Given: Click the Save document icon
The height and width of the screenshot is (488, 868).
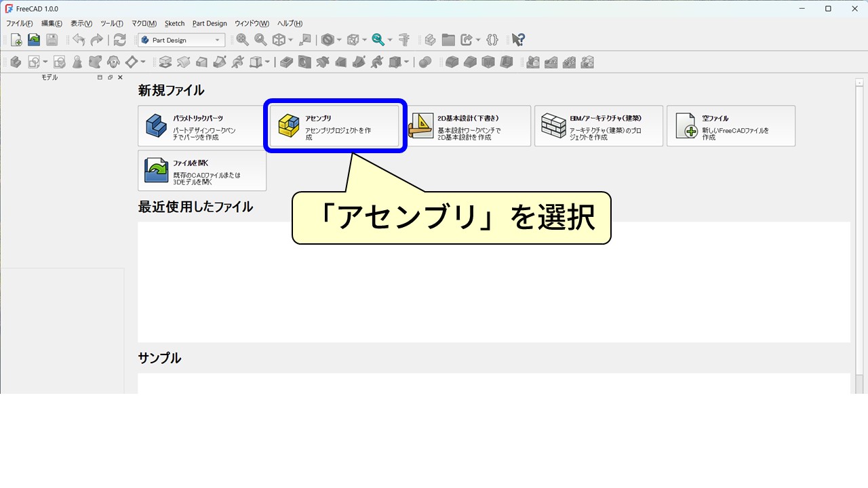Looking at the screenshot, I should [52, 40].
